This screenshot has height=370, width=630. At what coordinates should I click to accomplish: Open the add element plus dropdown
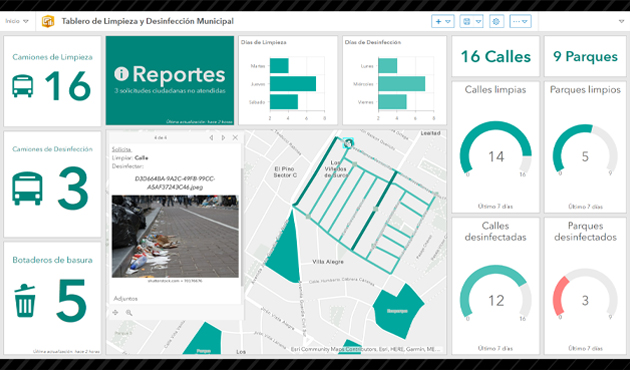coord(443,21)
